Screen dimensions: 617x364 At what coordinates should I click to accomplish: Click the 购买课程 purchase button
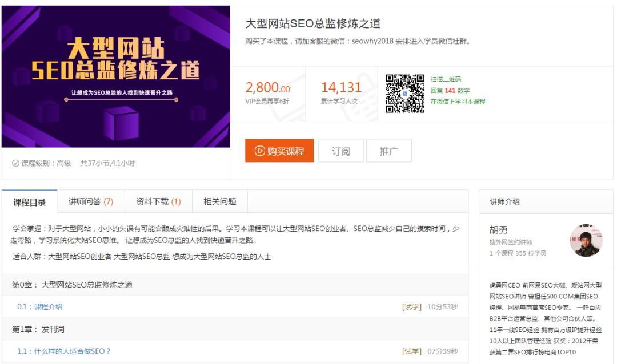point(279,151)
